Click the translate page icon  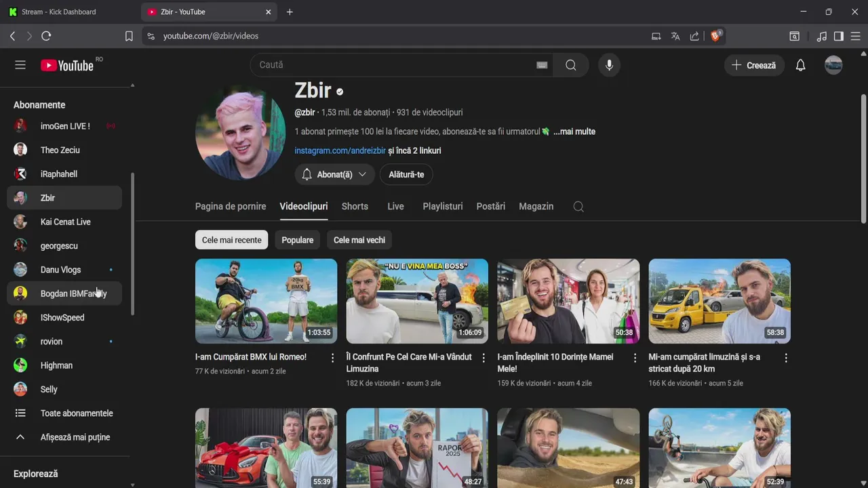coord(675,36)
